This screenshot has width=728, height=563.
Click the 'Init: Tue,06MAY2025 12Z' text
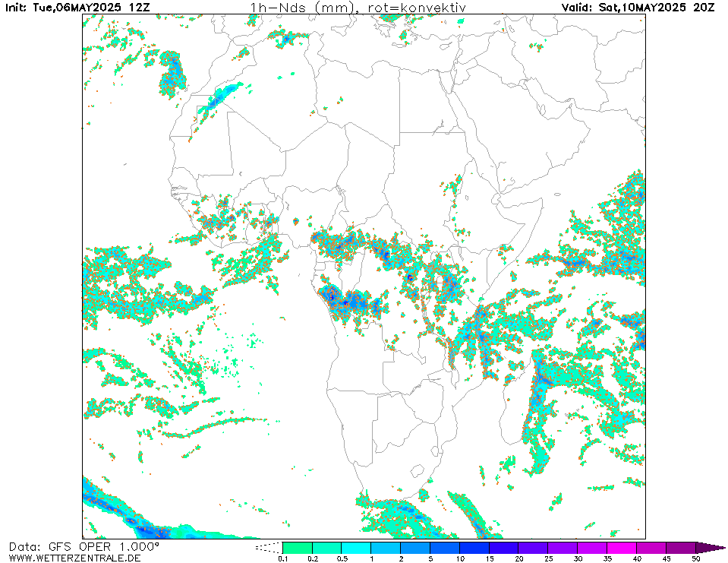coord(77,8)
